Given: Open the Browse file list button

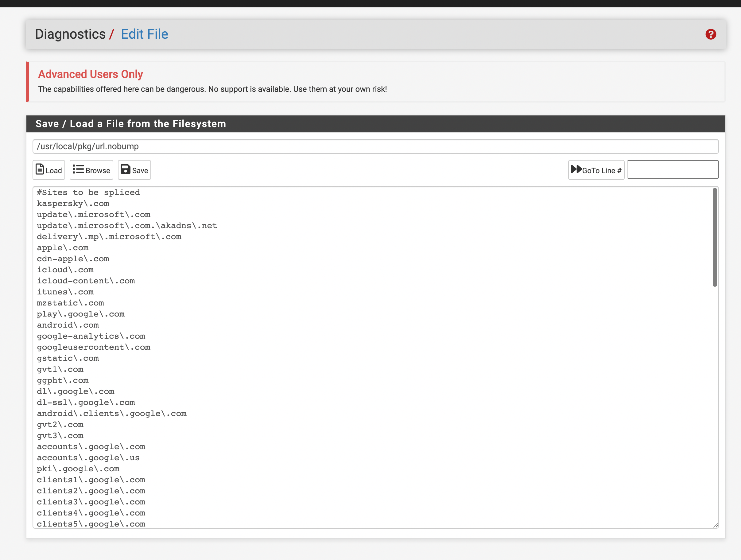Looking at the screenshot, I should coord(91,170).
